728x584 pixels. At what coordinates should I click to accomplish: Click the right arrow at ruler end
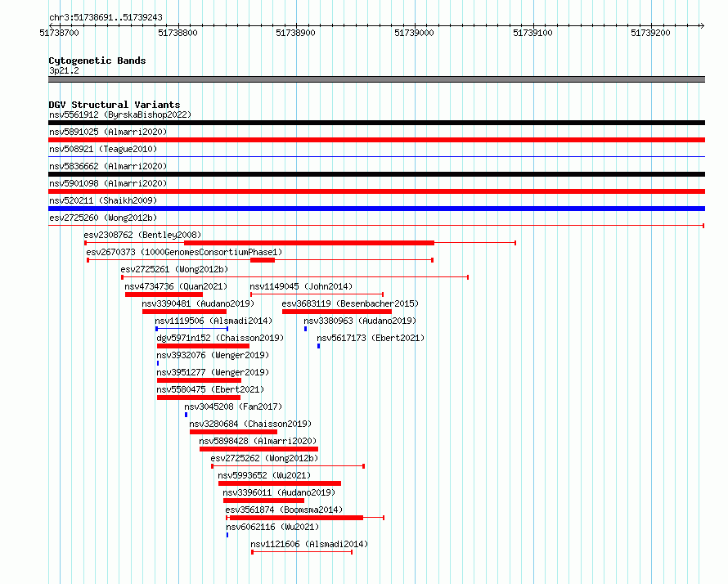coord(702,26)
